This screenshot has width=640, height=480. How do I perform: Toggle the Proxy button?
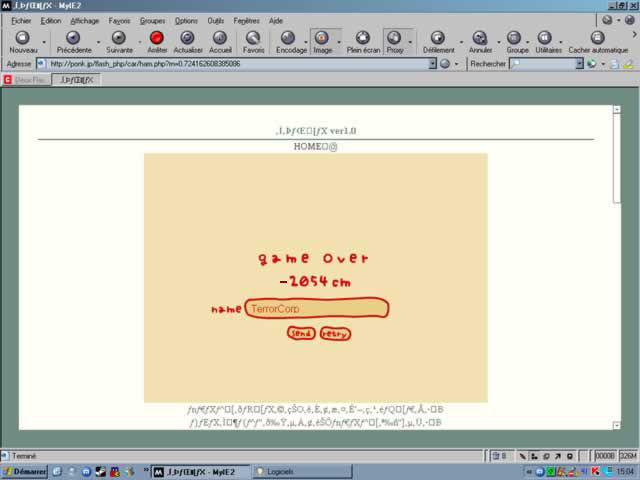[x=395, y=39]
